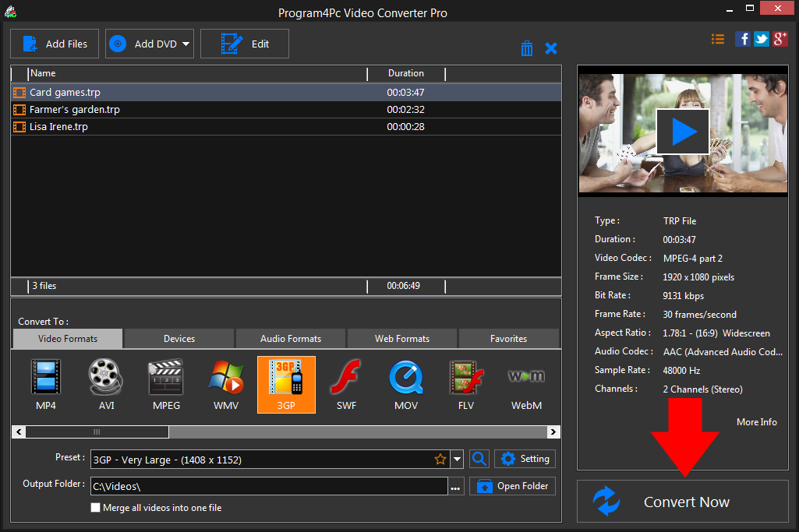The width and height of the screenshot is (799, 532).
Task: Open the Preset dropdown list
Action: coord(458,459)
